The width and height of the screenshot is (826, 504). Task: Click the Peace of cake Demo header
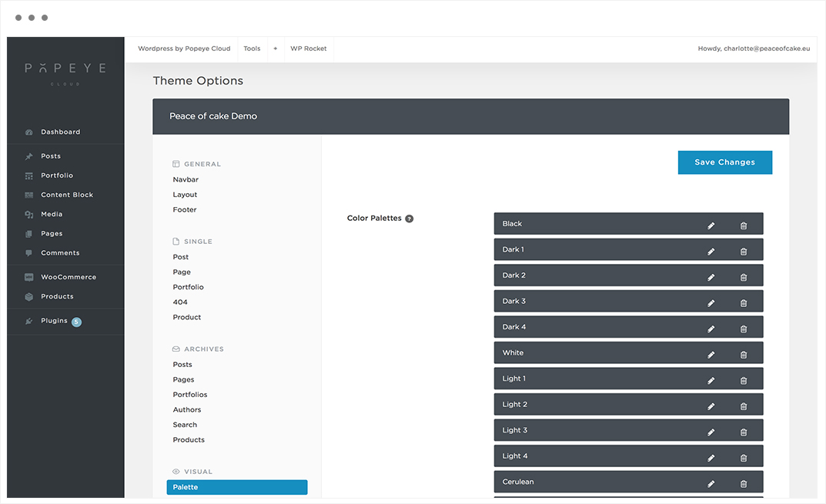(x=471, y=116)
